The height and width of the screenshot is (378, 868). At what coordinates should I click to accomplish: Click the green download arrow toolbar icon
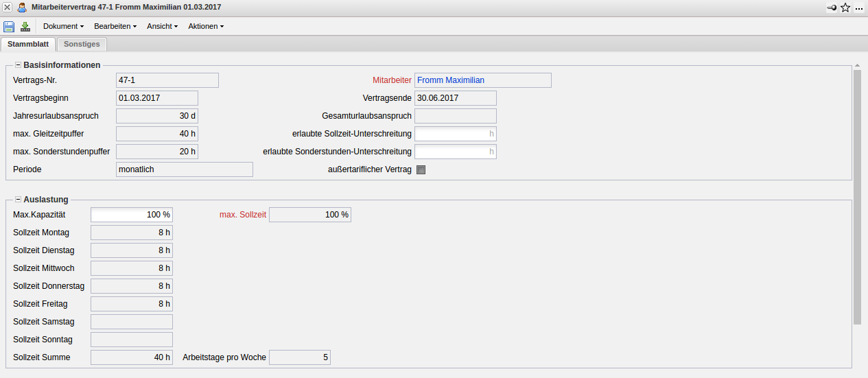click(x=25, y=27)
